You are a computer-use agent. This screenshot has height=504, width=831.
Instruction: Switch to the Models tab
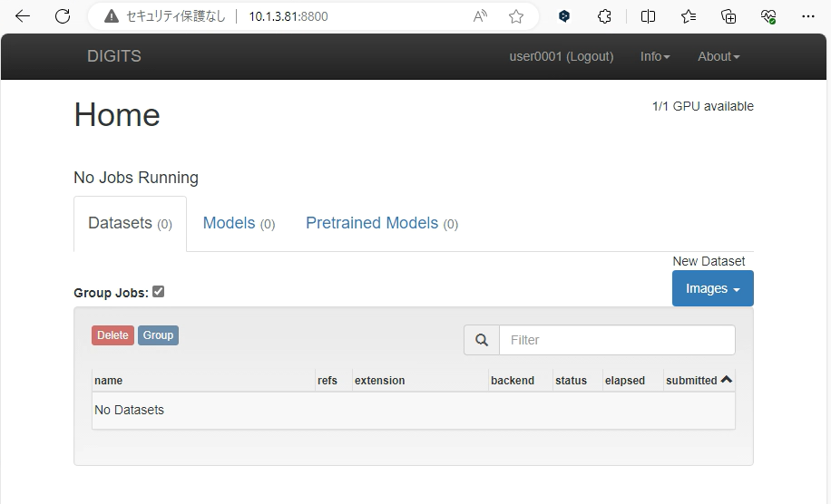239,224
